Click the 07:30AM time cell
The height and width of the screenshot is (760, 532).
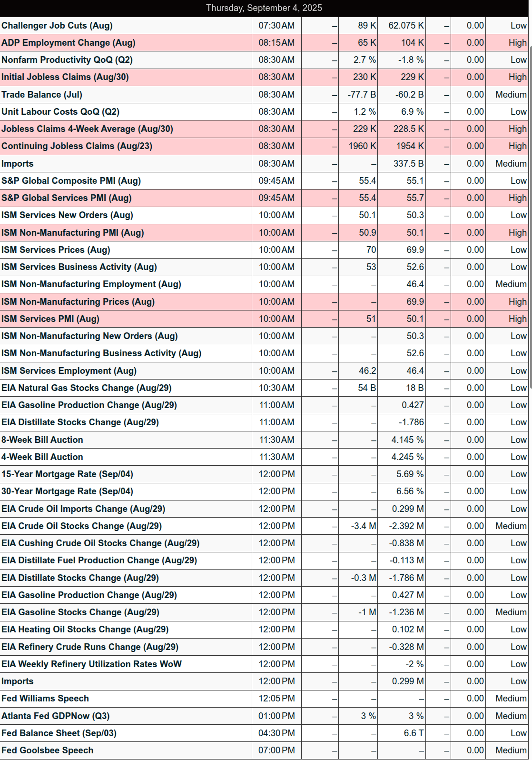tap(276, 26)
